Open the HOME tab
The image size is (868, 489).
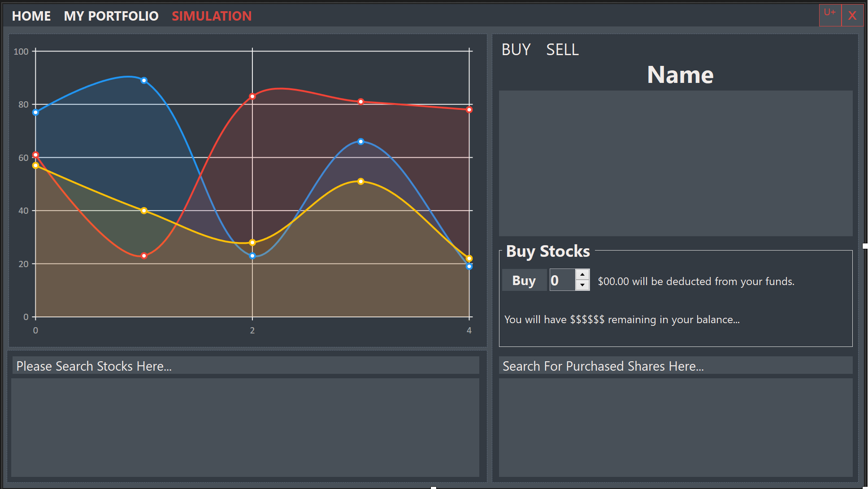point(31,16)
